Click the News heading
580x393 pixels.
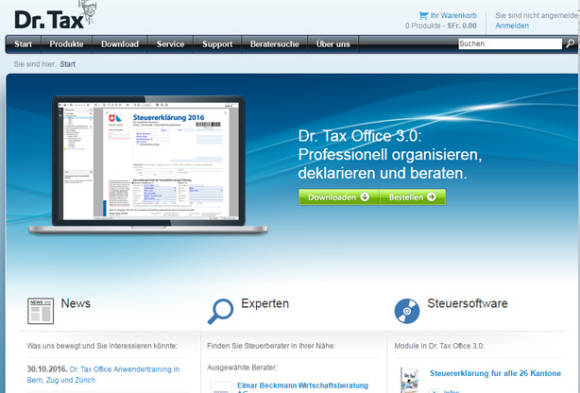75,303
